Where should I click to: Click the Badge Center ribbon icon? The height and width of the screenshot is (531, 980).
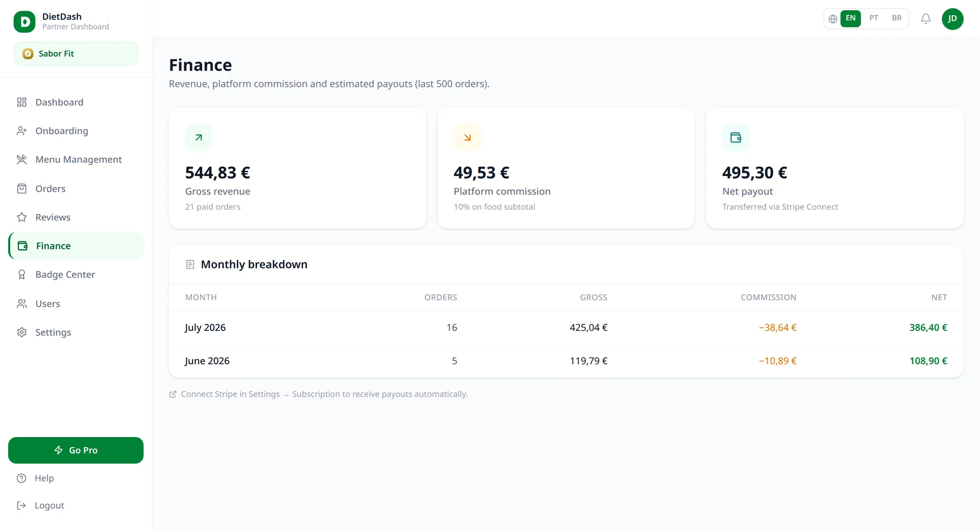tap(21, 274)
